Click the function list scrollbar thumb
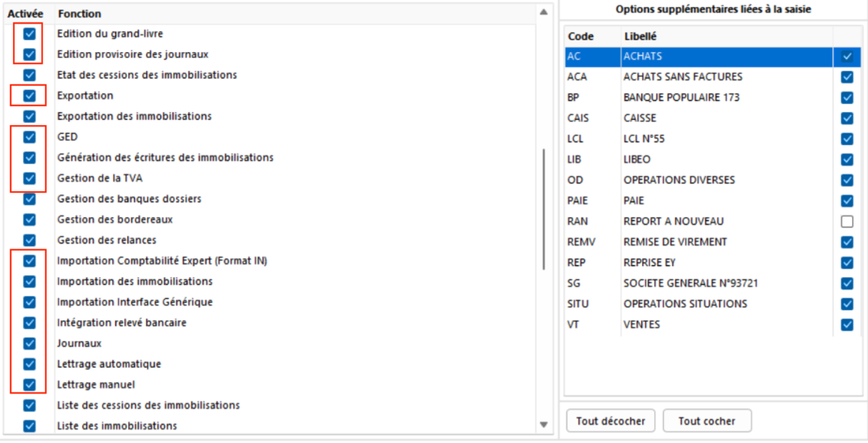 544,209
